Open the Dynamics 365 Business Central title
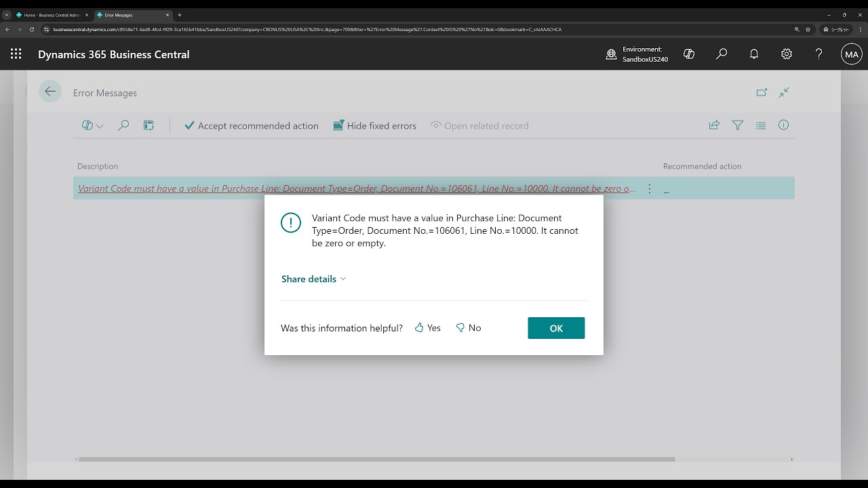This screenshot has width=868, height=488. 114,54
